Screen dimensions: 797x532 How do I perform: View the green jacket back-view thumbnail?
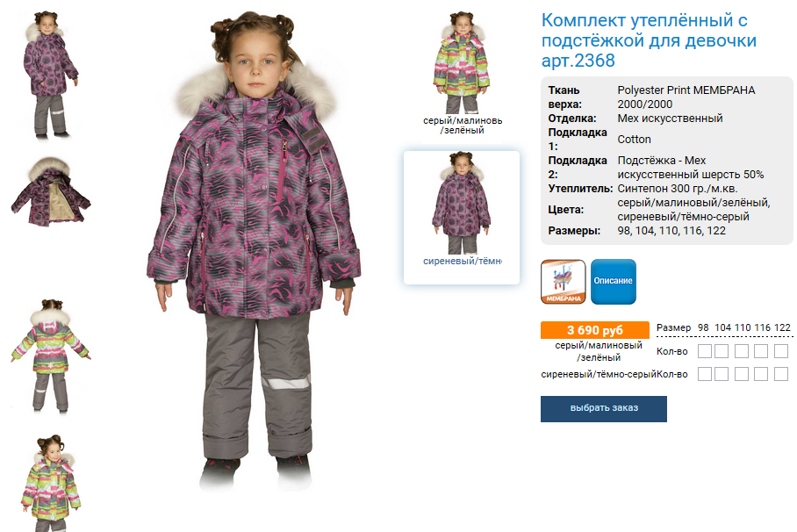point(50,355)
